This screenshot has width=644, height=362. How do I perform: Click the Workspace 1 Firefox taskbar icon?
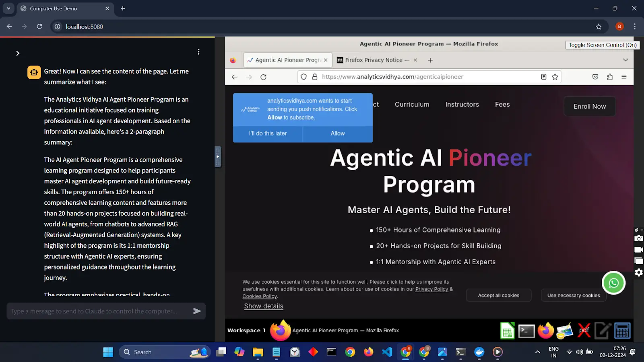click(x=280, y=331)
